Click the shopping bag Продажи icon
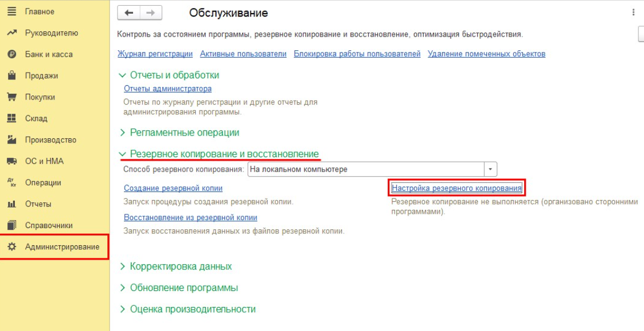 [x=11, y=75]
